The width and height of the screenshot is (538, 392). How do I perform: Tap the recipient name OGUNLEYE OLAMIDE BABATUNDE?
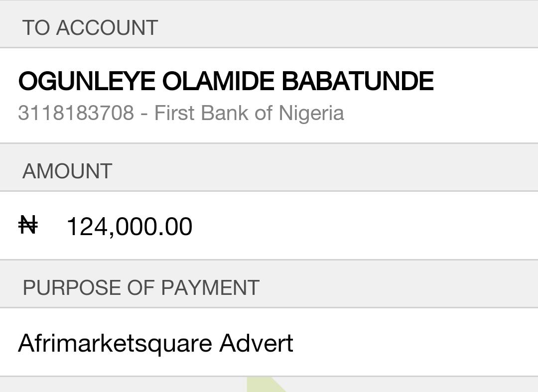226,81
